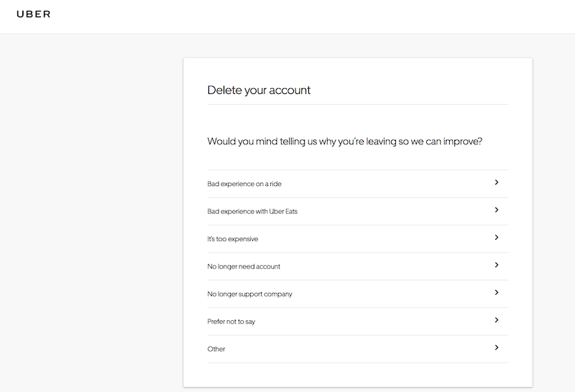Screen dimensions: 575x392
Task: Click chevron for 'No longer need account'
Action: pos(497,265)
